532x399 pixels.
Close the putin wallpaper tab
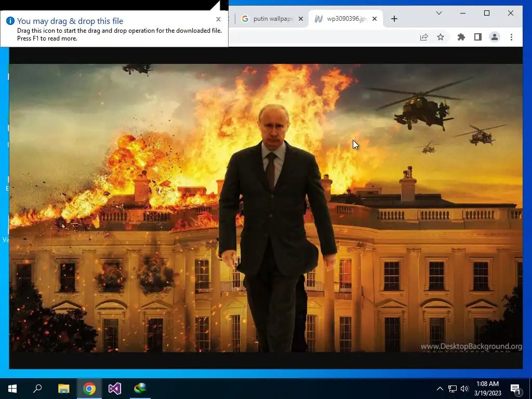(301, 19)
